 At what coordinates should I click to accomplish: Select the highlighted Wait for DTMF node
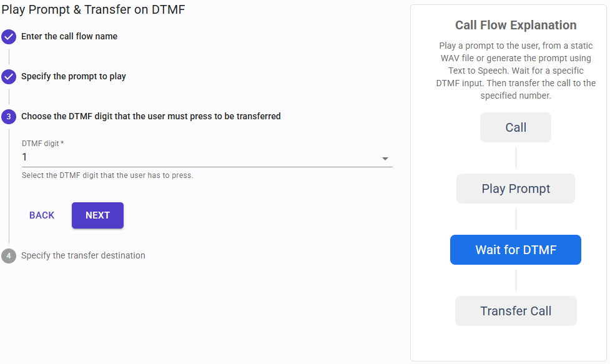click(516, 250)
